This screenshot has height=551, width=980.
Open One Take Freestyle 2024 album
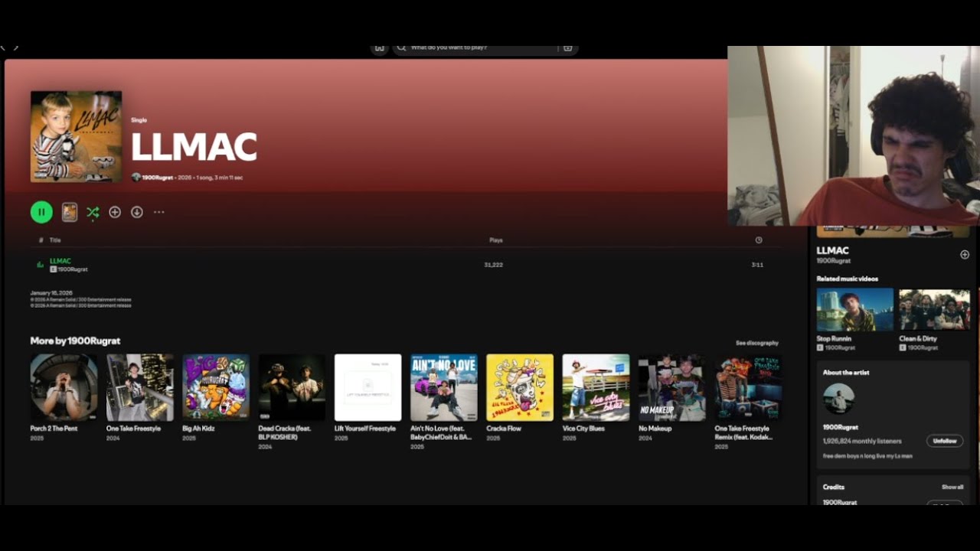[x=140, y=387]
